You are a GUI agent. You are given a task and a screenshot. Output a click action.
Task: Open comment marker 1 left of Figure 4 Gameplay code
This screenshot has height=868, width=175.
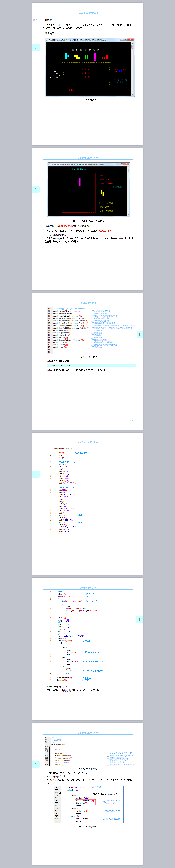[x=36, y=765]
